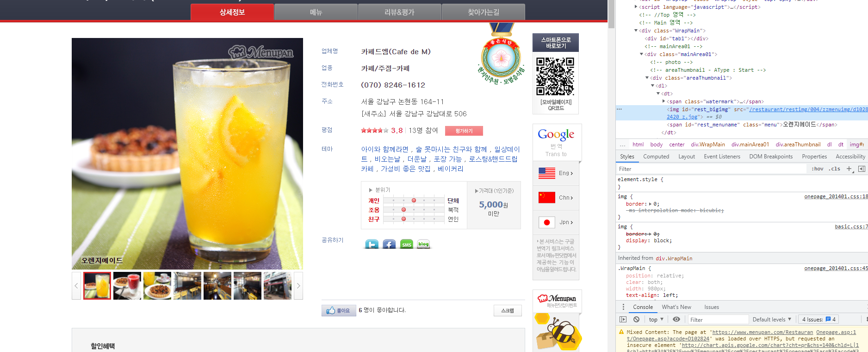Select the storefront exterior thumbnail
This screenshot has width=868, height=352.
point(278,286)
